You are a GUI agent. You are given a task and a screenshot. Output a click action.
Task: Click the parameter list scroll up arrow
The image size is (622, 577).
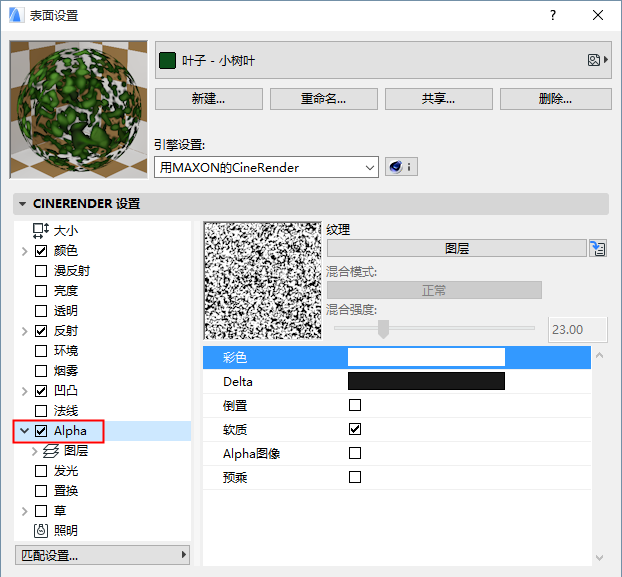(x=599, y=355)
